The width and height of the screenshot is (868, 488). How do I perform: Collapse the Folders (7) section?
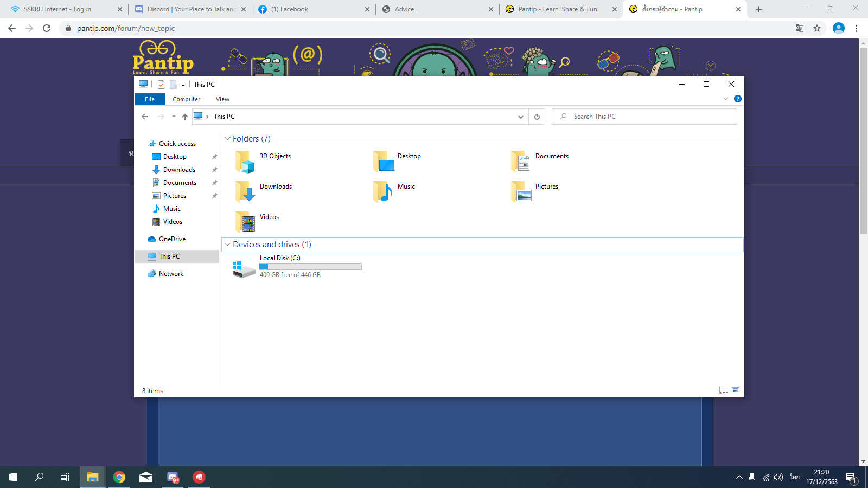click(x=227, y=139)
